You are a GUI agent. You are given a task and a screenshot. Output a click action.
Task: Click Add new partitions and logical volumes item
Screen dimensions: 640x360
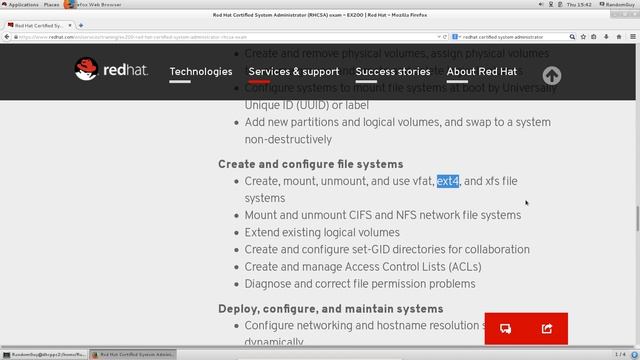point(398,131)
